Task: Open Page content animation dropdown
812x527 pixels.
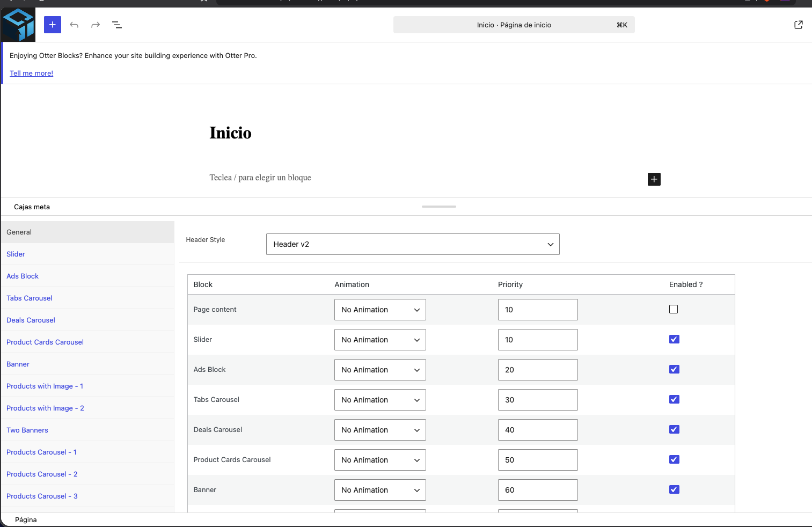Action: tap(380, 310)
